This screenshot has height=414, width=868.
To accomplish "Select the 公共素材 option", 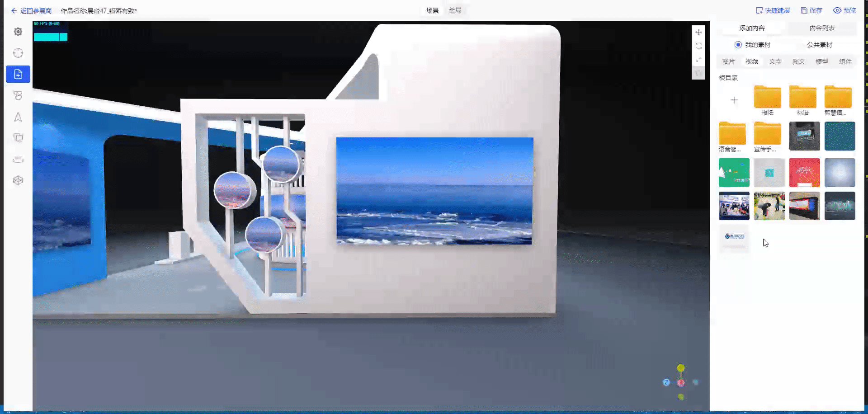I will [x=819, y=45].
